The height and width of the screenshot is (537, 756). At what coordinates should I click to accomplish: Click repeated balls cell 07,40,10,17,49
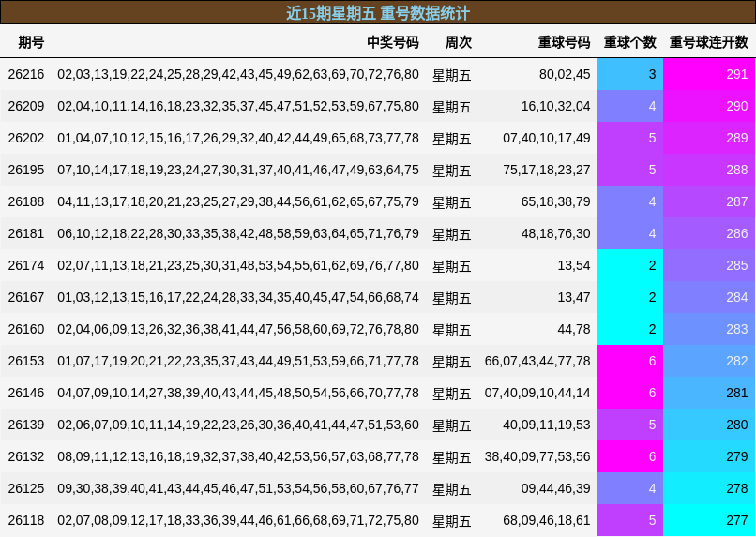546,138
